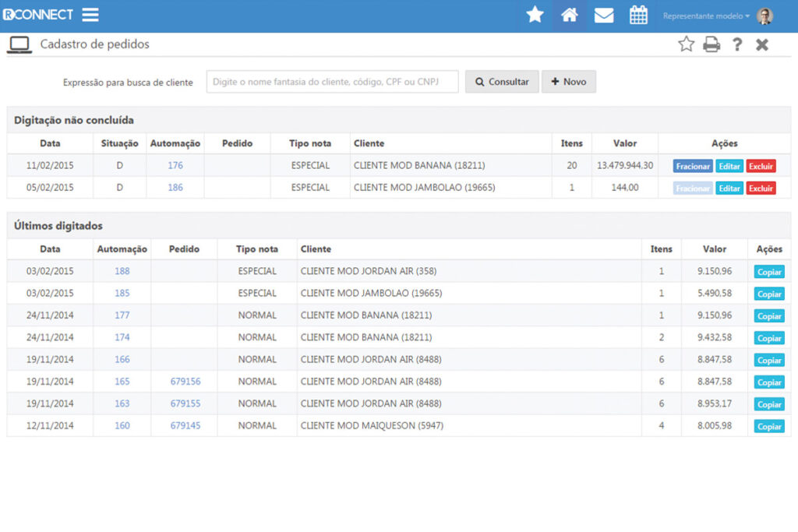
Task: Mark page as favorite with outline star
Action: [686, 44]
